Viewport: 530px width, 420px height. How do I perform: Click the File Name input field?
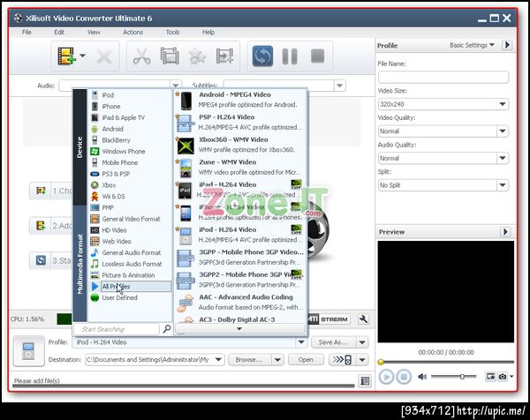click(443, 77)
